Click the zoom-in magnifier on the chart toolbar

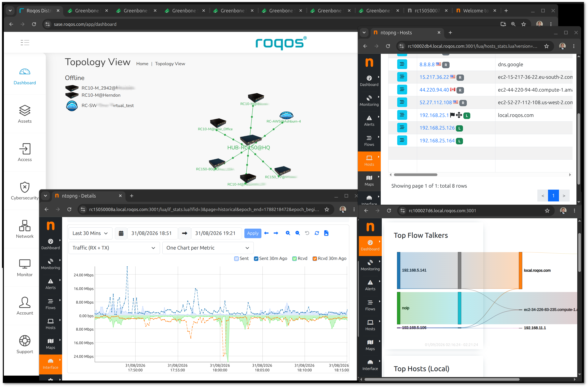288,233
